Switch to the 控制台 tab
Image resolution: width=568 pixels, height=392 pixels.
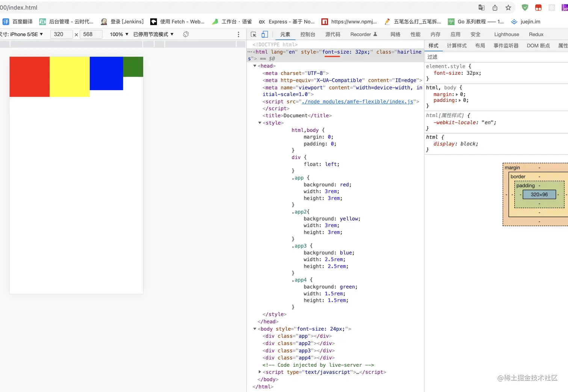point(308,34)
